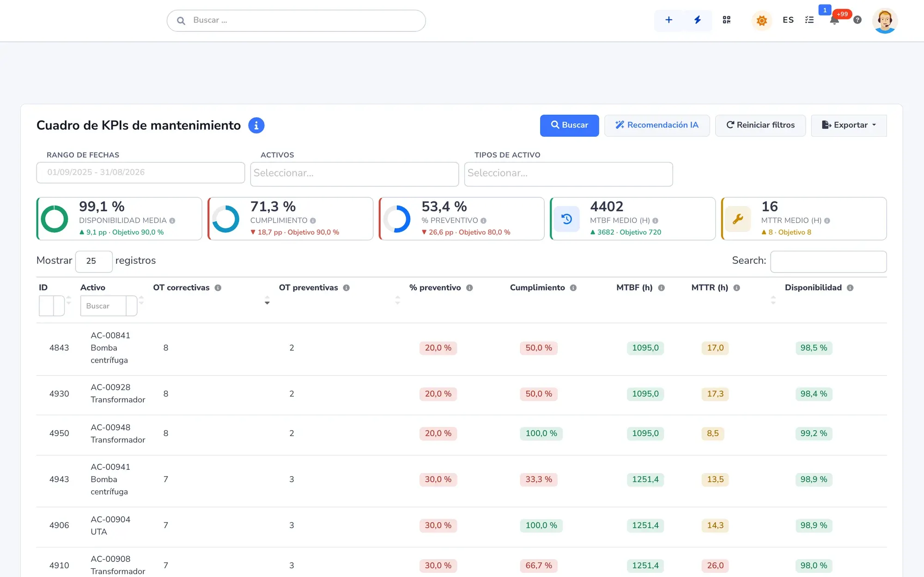The image size is (924, 577).
Task: Click info icon on Disponibilidad column
Action: click(x=850, y=288)
